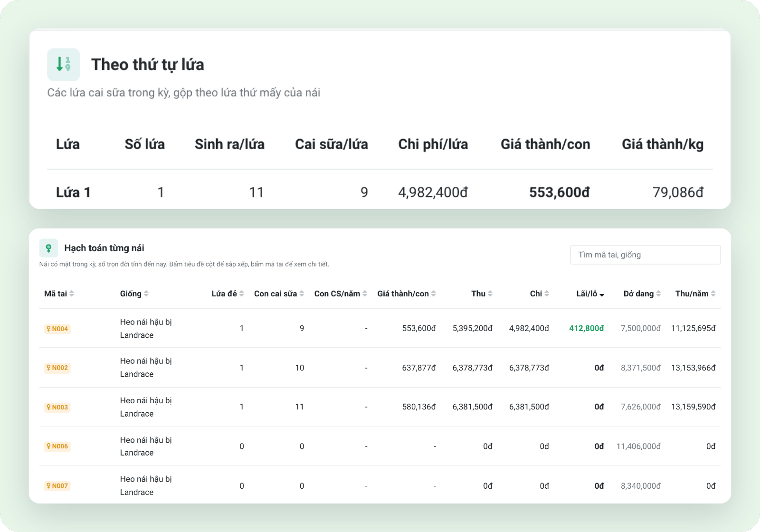Click the Con cai sữa sort icon
The height and width of the screenshot is (532, 760).
(x=302, y=294)
